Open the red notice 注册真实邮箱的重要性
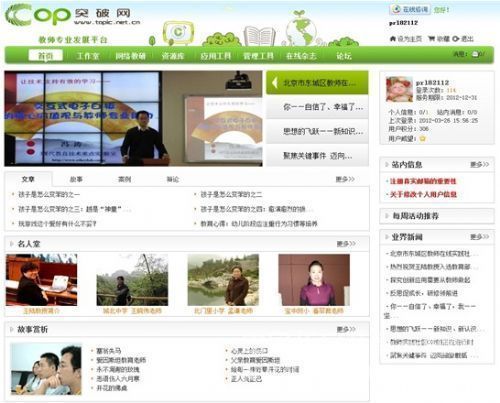The image size is (500, 403). [423, 181]
